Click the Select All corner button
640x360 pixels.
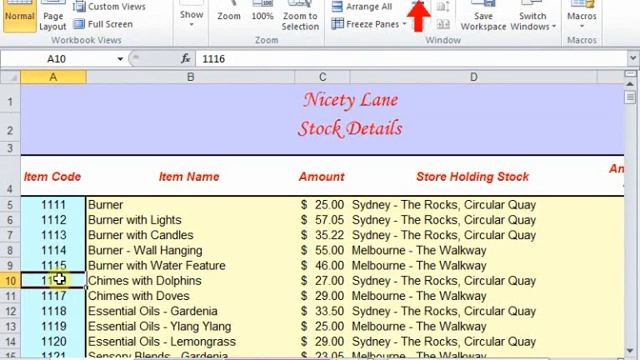point(10,77)
